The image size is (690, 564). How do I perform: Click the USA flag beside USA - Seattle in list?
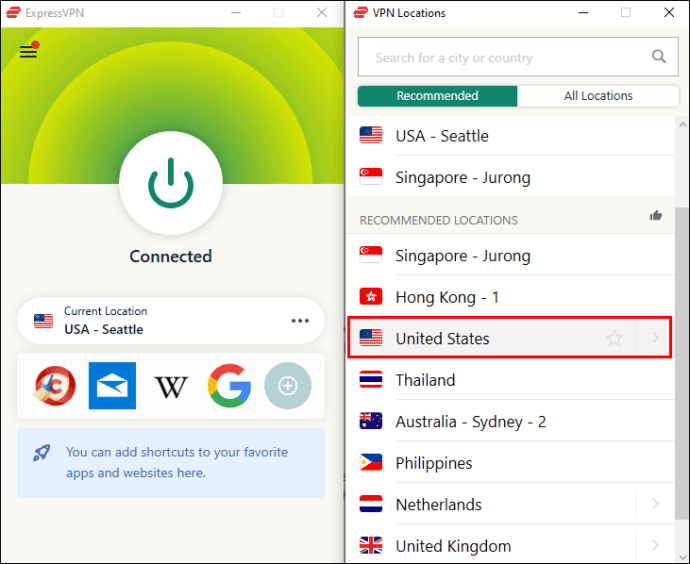[x=371, y=135]
